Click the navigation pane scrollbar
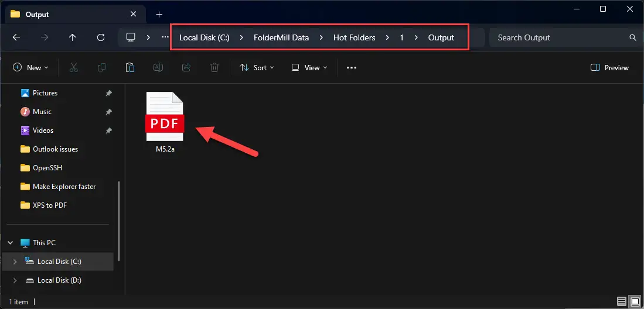644x309 pixels. click(119, 222)
